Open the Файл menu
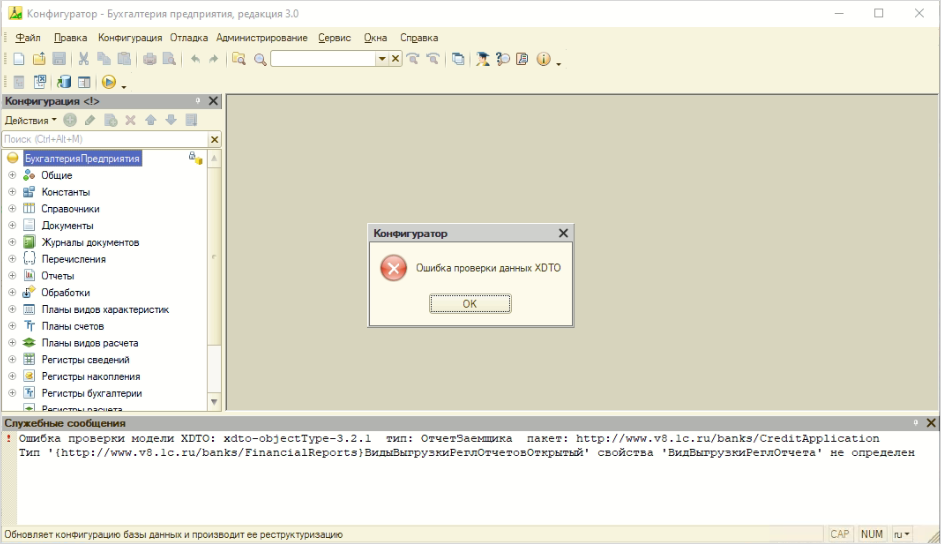The height and width of the screenshot is (544, 941). pyautogui.click(x=28, y=37)
